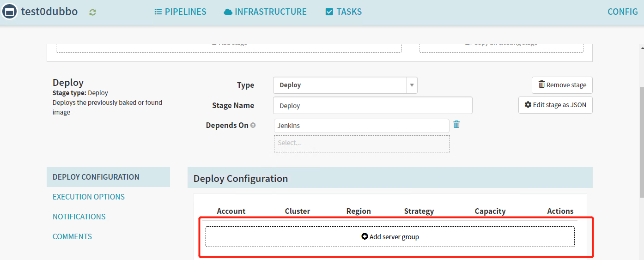Click into the Stage Name field
Viewport: 644px width, 260px height.
pyautogui.click(x=372, y=105)
